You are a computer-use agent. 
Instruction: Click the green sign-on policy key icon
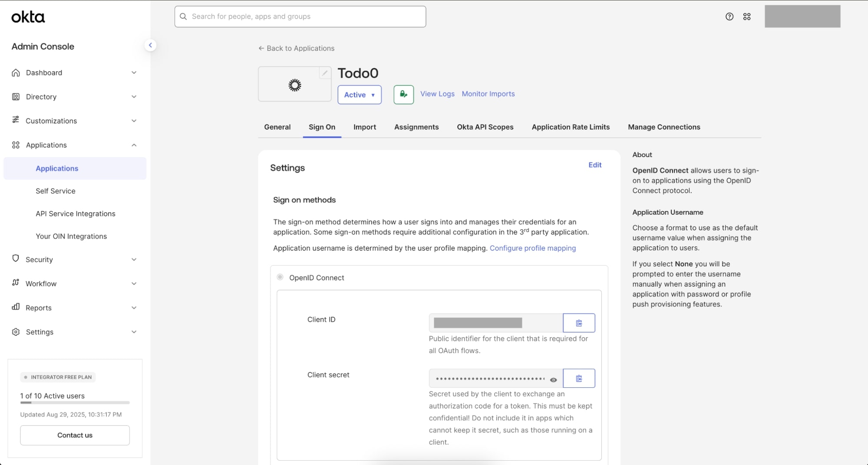(403, 94)
